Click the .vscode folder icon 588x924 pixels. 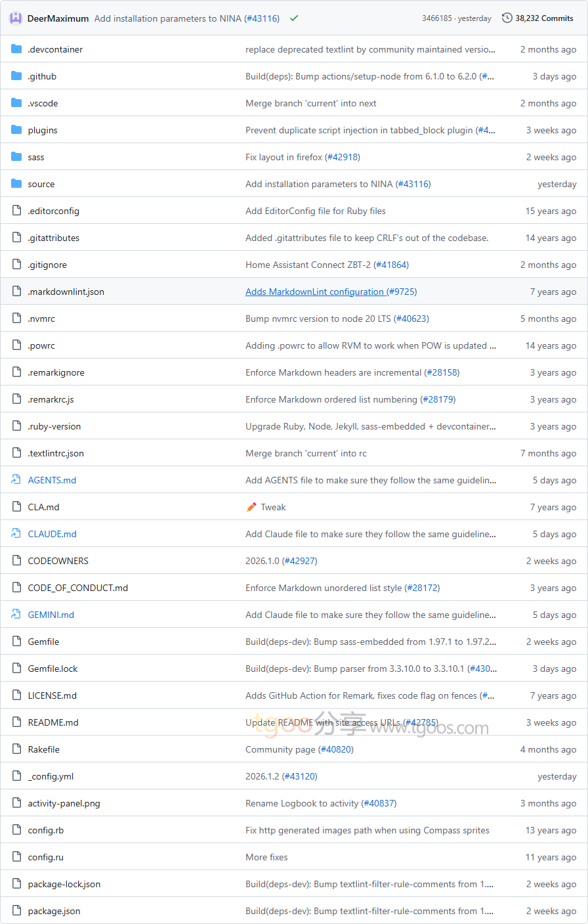point(16,103)
